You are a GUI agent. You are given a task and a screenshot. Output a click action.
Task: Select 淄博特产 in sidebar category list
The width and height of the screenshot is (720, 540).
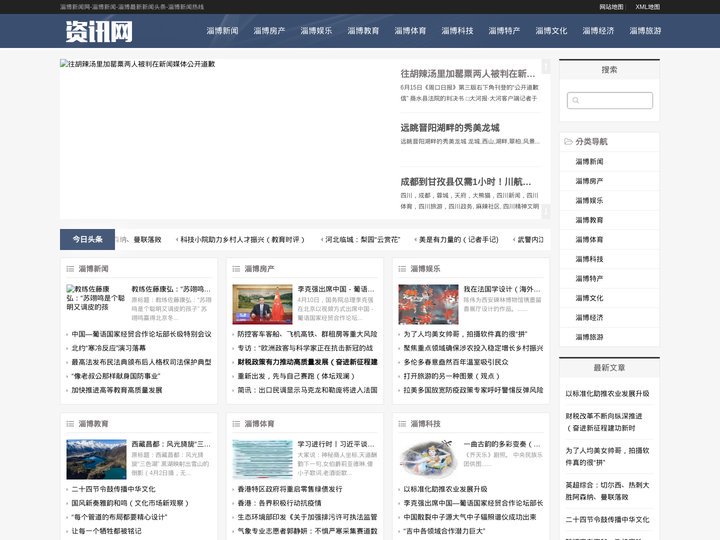[590, 279]
